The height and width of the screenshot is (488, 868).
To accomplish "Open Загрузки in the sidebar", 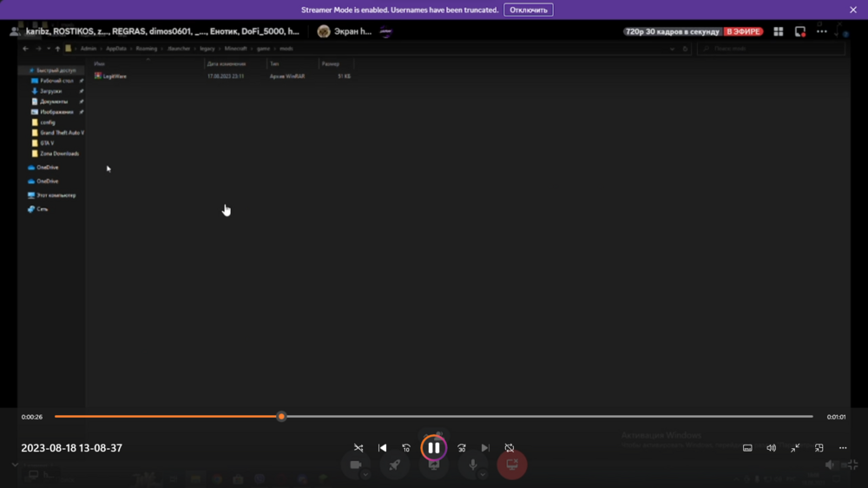I will tap(50, 91).
